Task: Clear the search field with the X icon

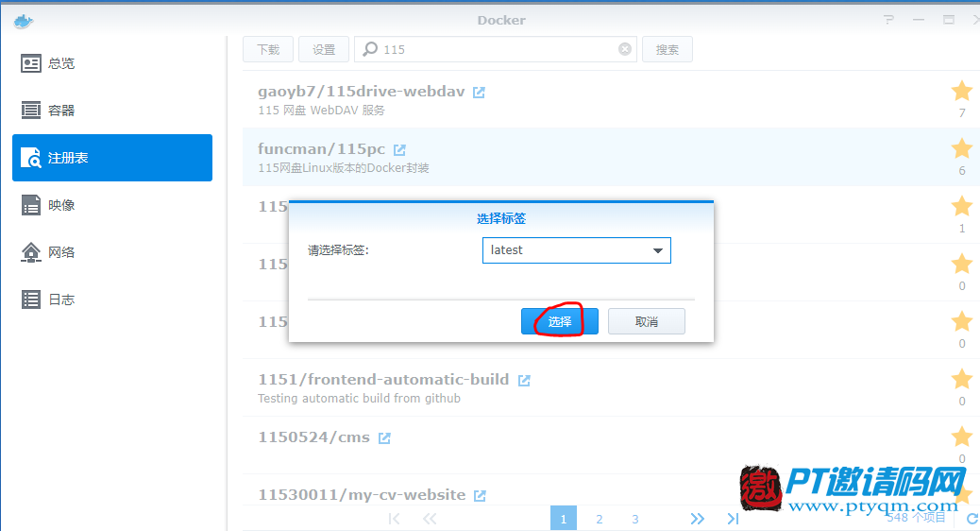Action: pos(625,49)
